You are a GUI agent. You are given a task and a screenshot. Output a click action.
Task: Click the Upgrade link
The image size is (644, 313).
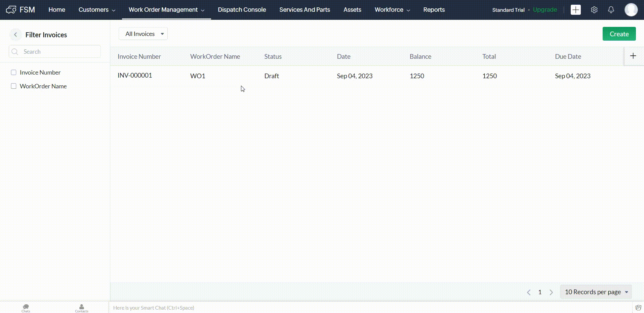[545, 10]
